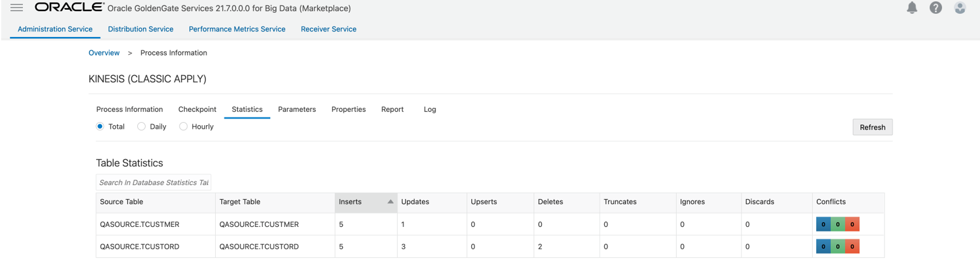Click green conflict count in TCUSTORD row
This screenshot has width=980, height=259.
[x=837, y=246]
